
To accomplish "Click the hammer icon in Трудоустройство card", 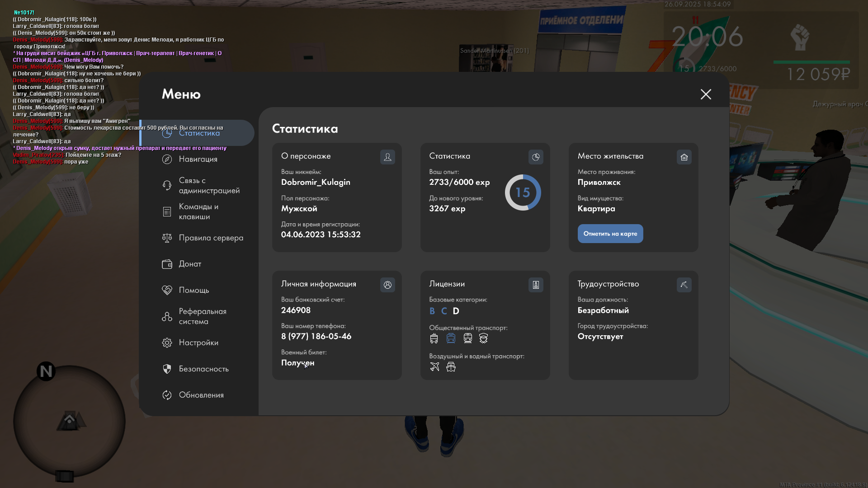I will coord(684,285).
